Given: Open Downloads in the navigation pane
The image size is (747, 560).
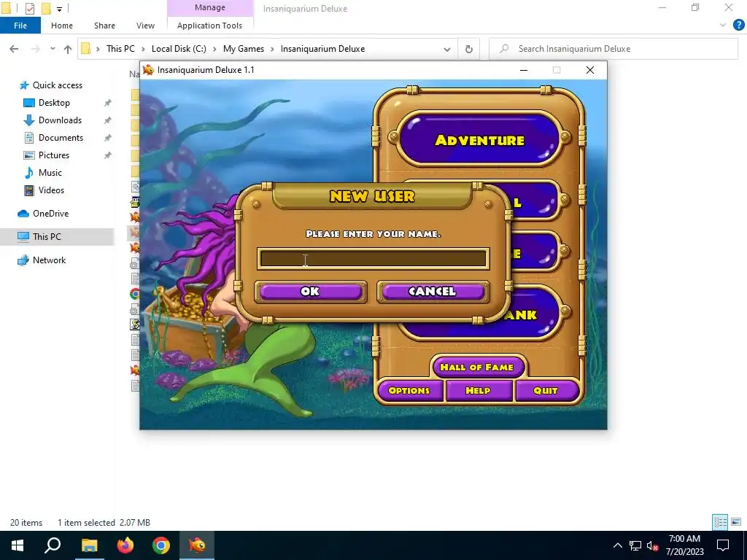Looking at the screenshot, I should [60, 120].
